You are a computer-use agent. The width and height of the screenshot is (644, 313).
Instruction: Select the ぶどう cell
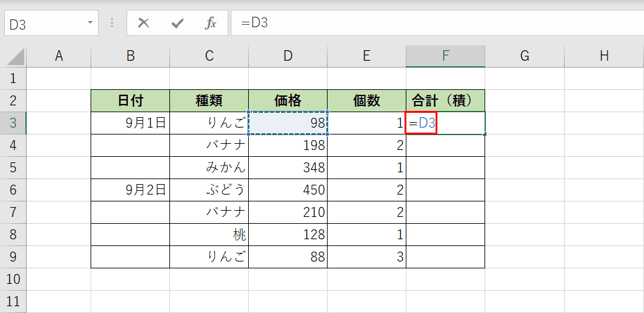click(x=209, y=190)
